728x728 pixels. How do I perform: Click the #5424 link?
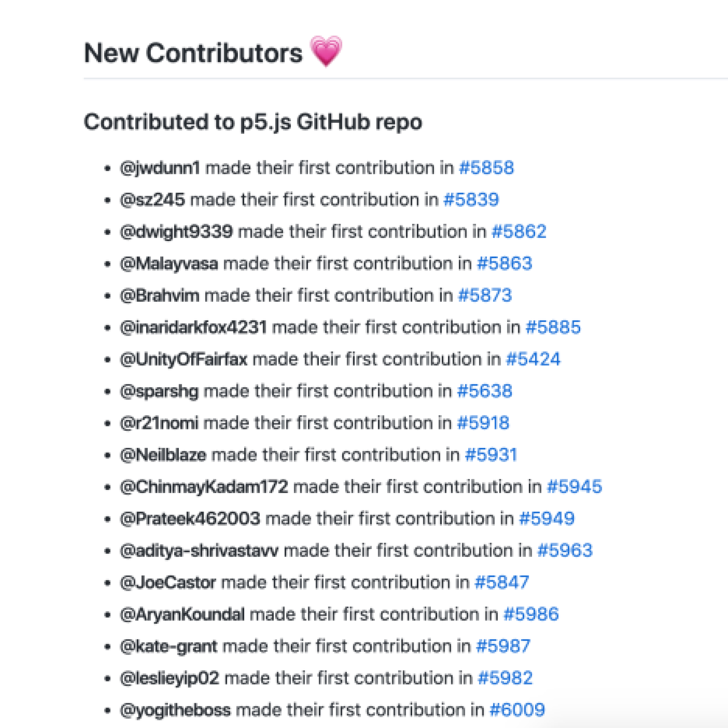click(x=533, y=359)
